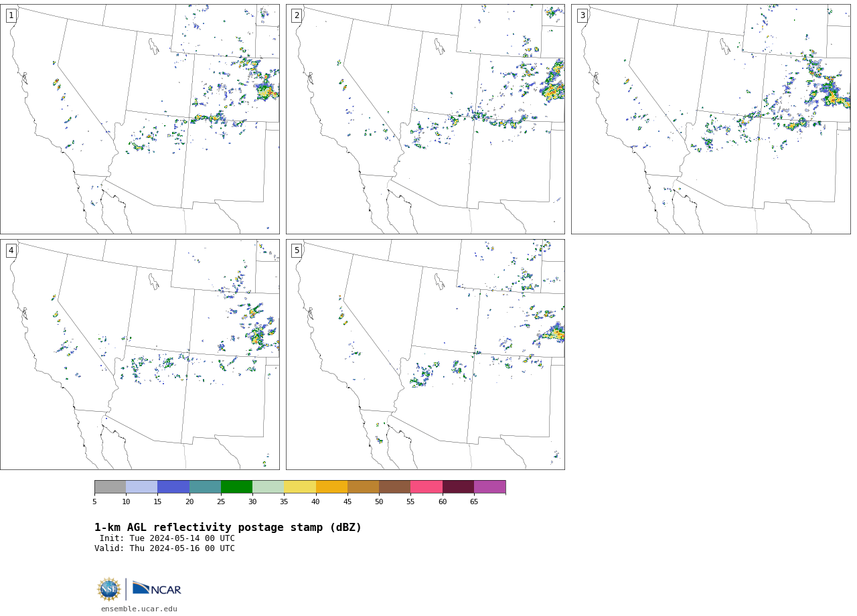Click the dark green 25-30 dBZ swatch

(x=236, y=487)
